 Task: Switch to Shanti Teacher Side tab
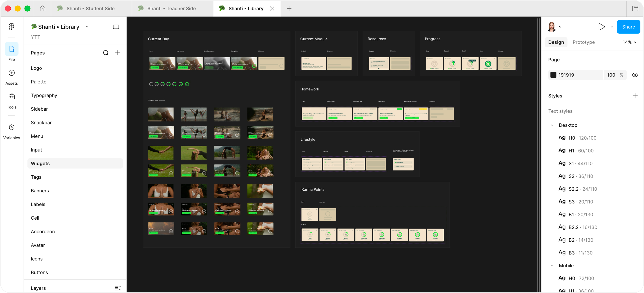click(173, 8)
